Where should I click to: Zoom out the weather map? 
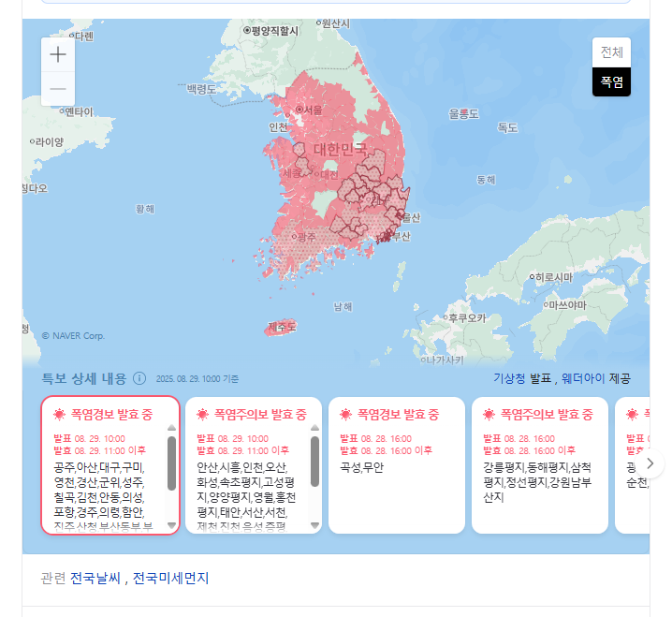click(58, 89)
